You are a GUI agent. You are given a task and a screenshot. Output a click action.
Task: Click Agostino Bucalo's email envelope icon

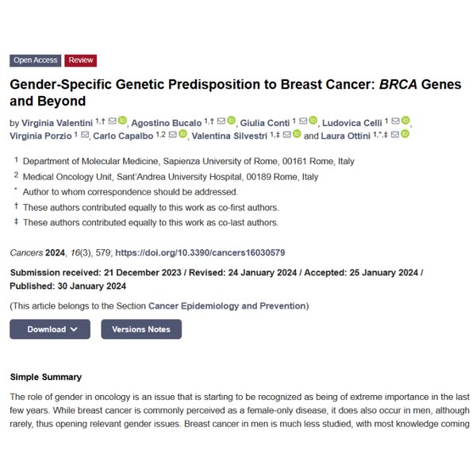point(221,121)
